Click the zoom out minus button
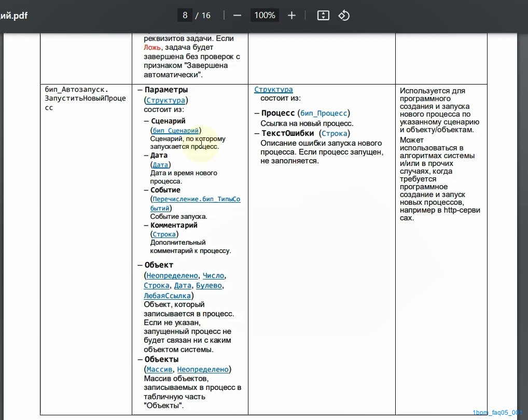The height and width of the screenshot is (420, 528). 237,15
